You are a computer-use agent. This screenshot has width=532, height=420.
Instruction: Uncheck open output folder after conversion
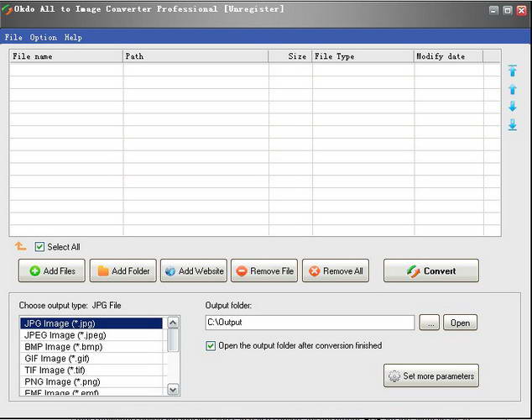[211, 345]
